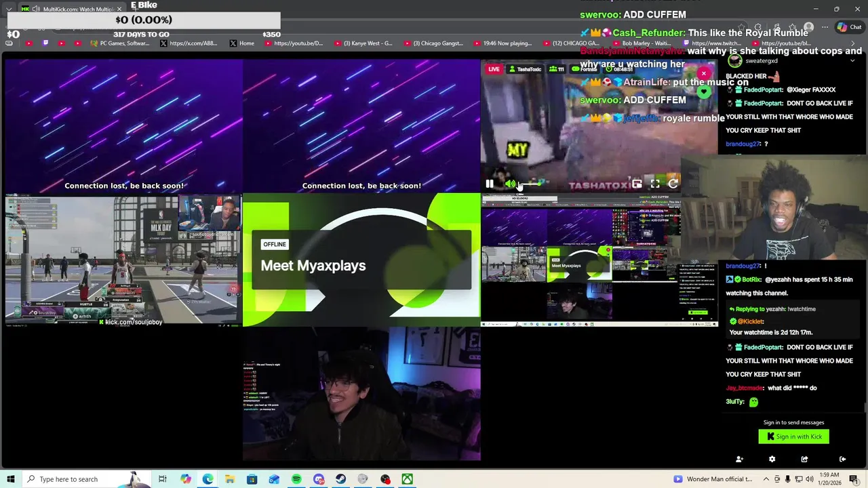Enter fullscreen on TashaToxic stream

(655, 184)
